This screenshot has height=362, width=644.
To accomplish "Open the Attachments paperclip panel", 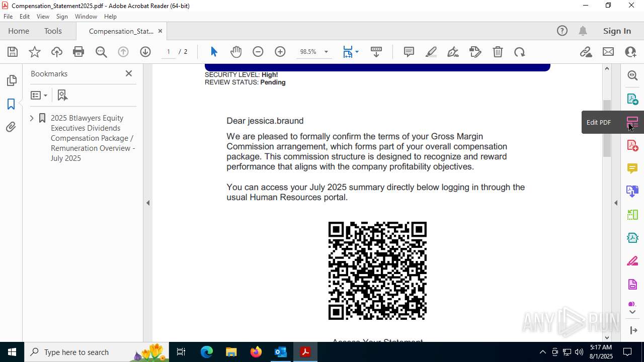I will click(x=11, y=127).
